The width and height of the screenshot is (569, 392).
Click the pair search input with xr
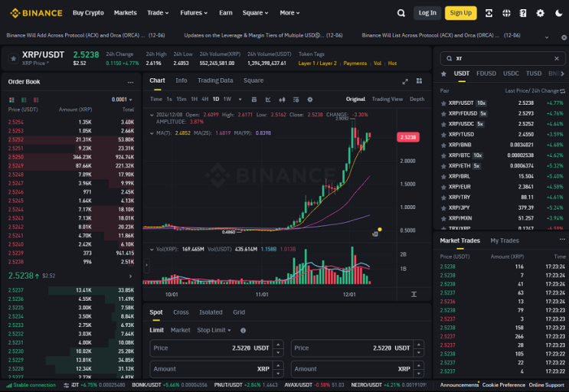click(503, 58)
